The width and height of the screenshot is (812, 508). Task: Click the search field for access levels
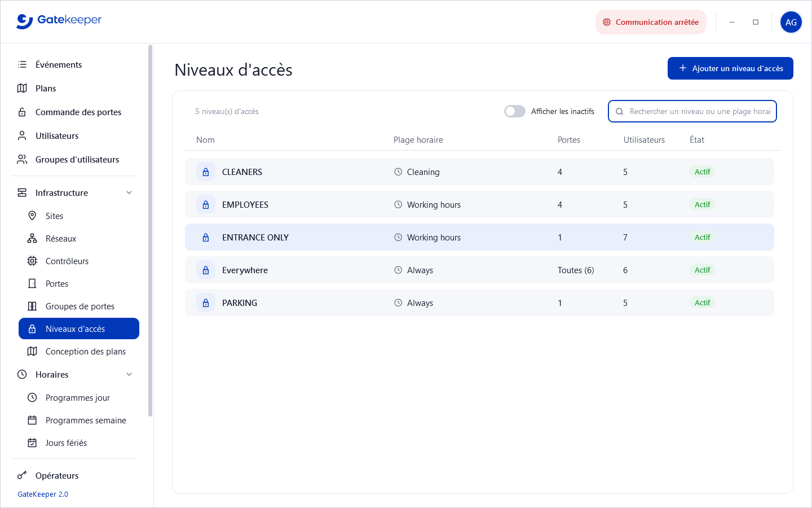(x=692, y=111)
